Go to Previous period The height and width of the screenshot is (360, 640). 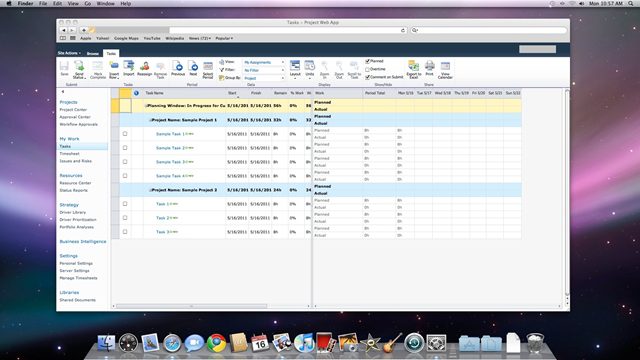[178, 68]
